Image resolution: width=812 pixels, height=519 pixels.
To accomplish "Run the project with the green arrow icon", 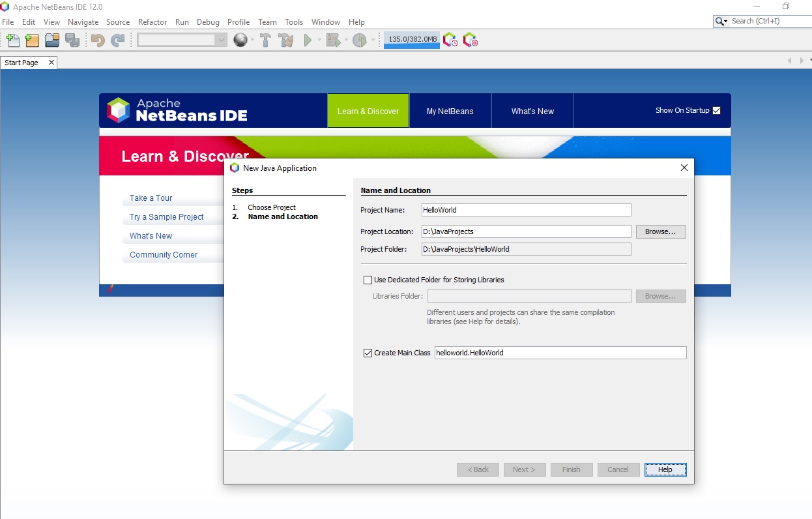I will pos(307,40).
